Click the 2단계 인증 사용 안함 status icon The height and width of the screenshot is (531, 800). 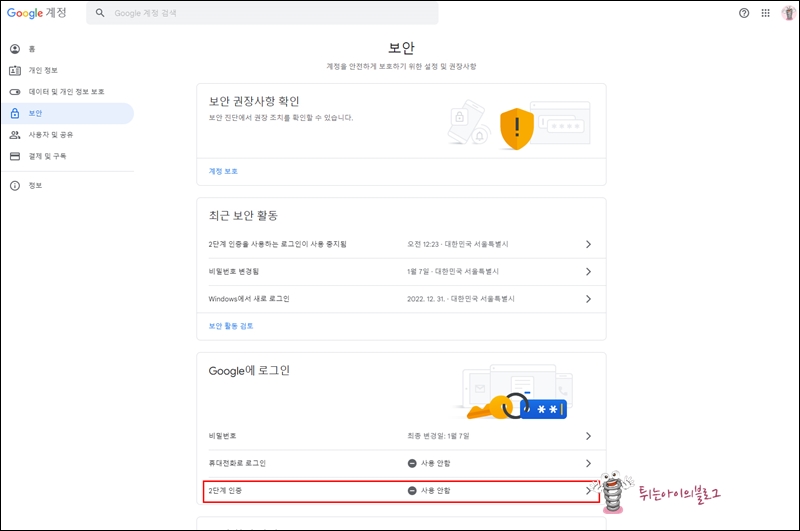click(x=412, y=491)
